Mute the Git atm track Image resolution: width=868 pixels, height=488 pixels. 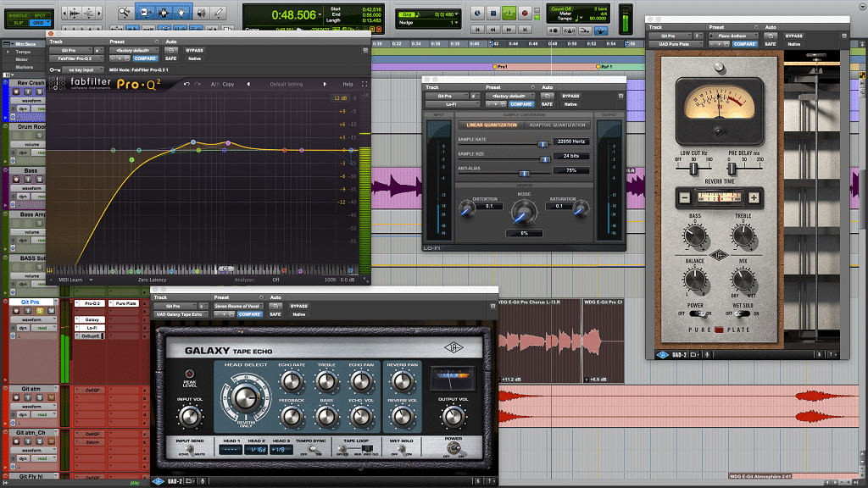point(51,398)
